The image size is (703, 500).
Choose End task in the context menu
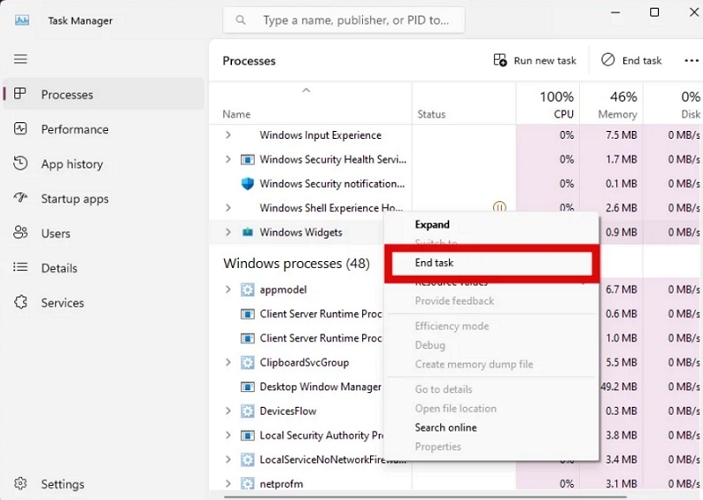click(x=491, y=263)
